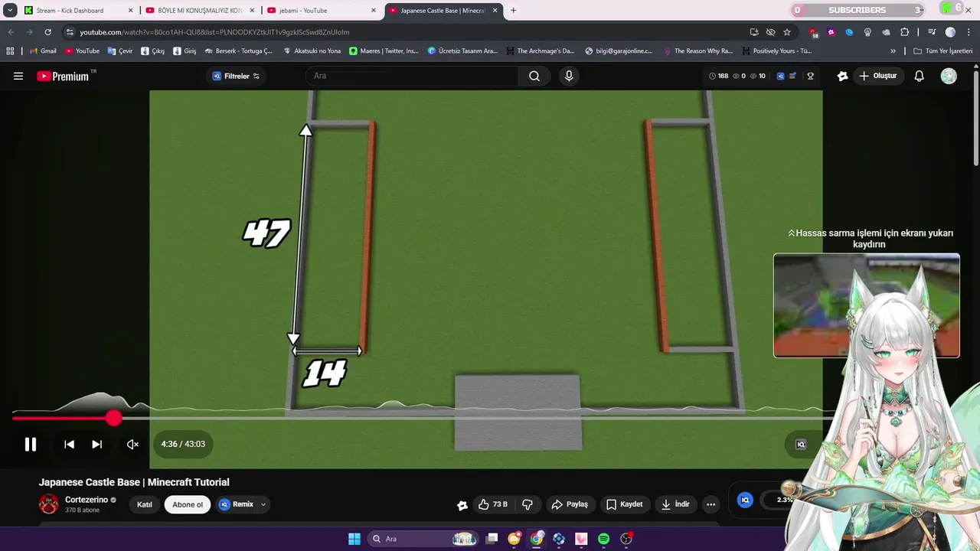Open the vidIQ trophy icon in header
The image size is (980, 551).
pos(810,76)
